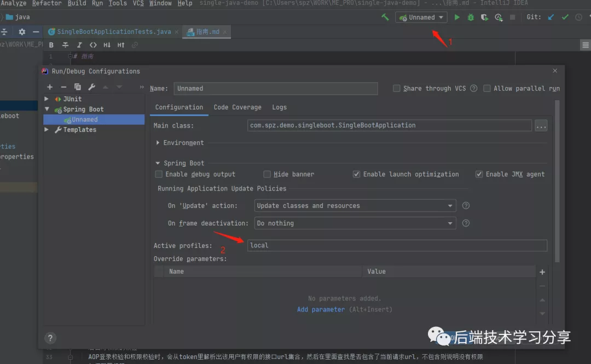Click the Name input field

pyautogui.click(x=275, y=88)
